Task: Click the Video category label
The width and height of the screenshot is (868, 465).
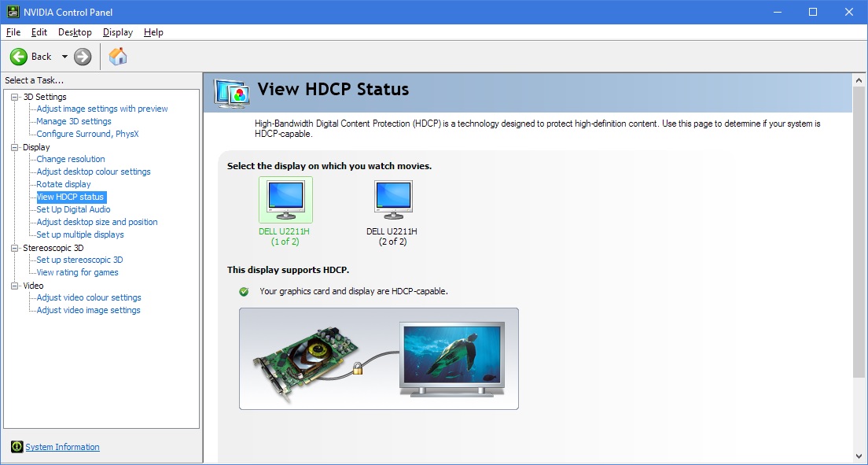Action: [33, 286]
